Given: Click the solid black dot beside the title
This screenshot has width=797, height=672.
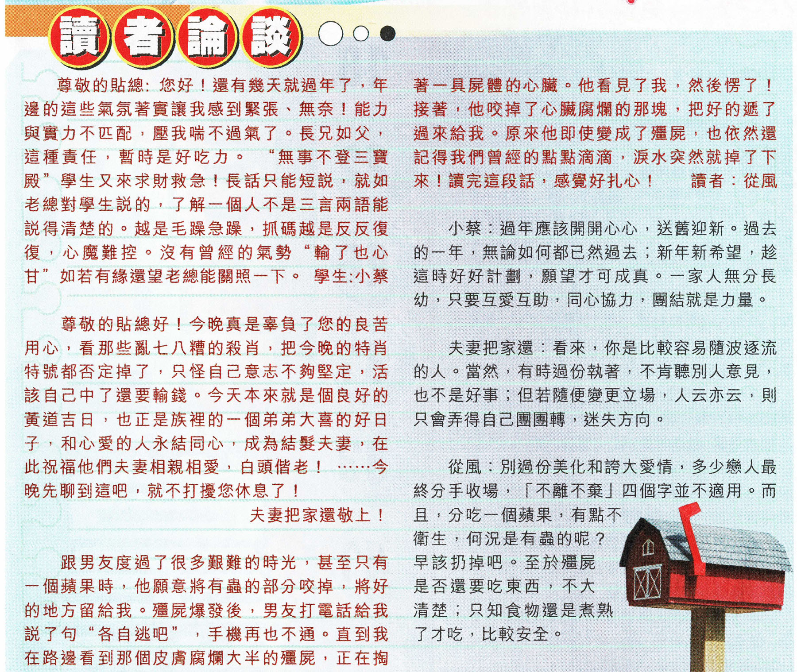Looking at the screenshot, I should point(388,34).
